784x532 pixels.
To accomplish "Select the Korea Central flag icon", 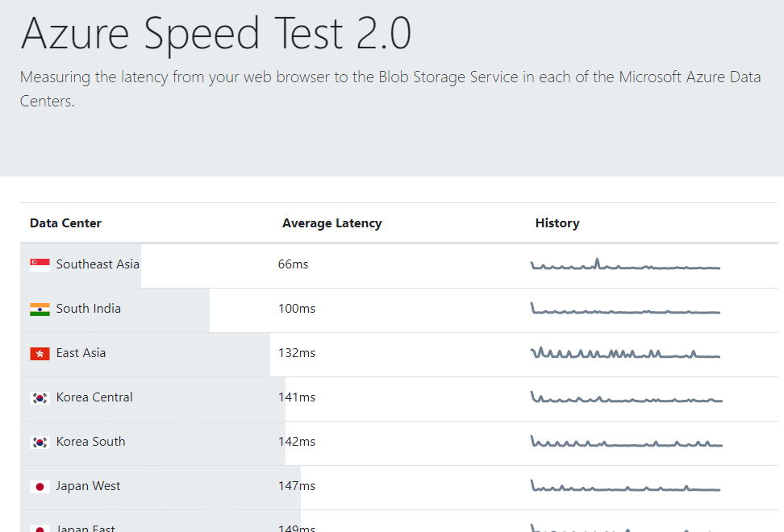I will pyautogui.click(x=40, y=397).
